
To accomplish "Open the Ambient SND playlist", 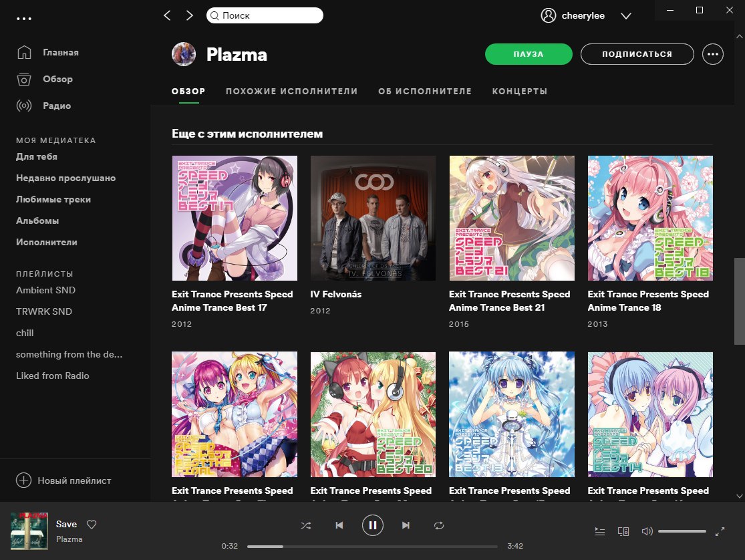I will tap(45, 290).
